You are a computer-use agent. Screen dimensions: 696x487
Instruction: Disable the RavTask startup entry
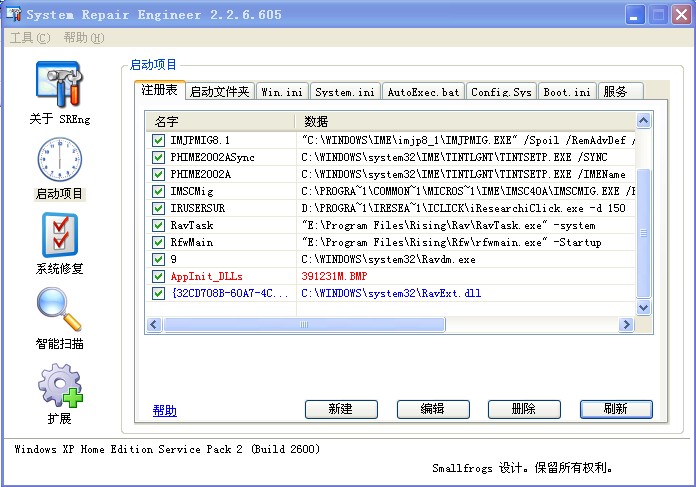[x=158, y=226]
